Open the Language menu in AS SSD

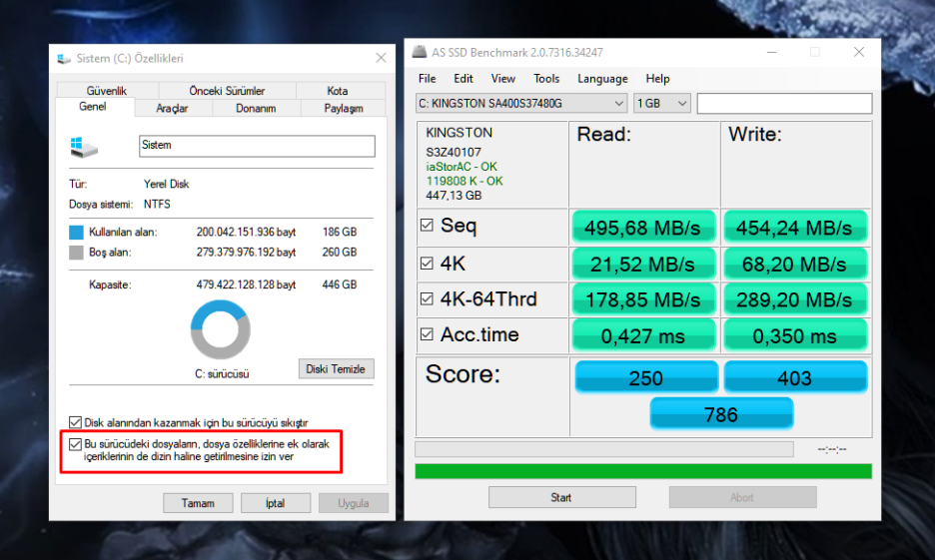[x=602, y=79]
